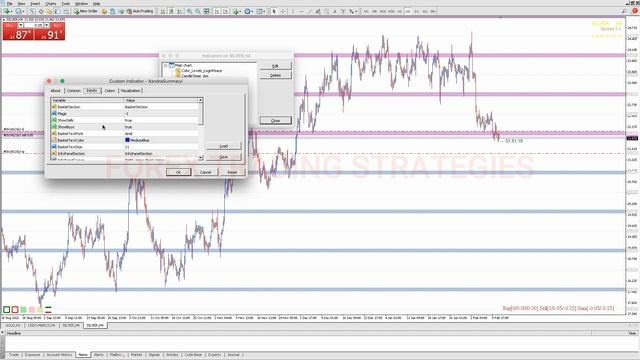Click Close in Indicators window
Viewport: 640px width, 360px height.
click(276, 120)
